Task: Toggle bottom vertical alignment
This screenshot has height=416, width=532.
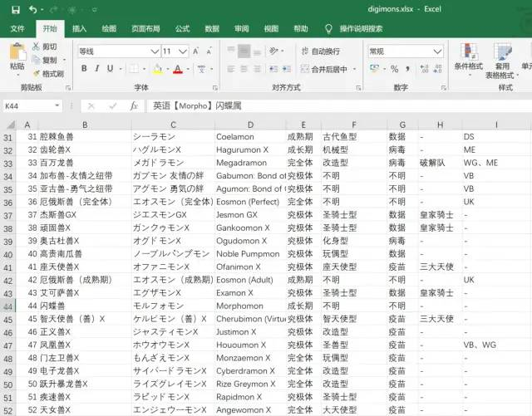Action: (x=257, y=51)
